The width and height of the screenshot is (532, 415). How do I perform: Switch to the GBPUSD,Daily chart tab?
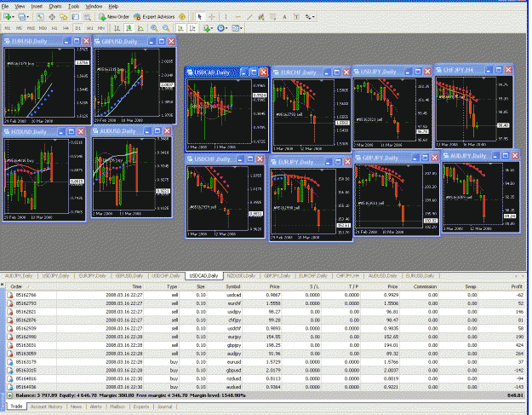129,276
